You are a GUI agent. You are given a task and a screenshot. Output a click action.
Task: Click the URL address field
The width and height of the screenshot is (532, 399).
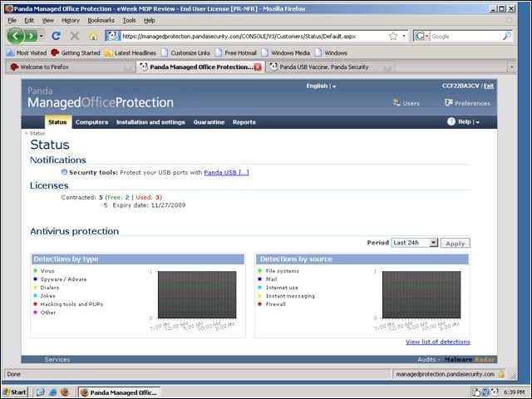tap(254, 36)
